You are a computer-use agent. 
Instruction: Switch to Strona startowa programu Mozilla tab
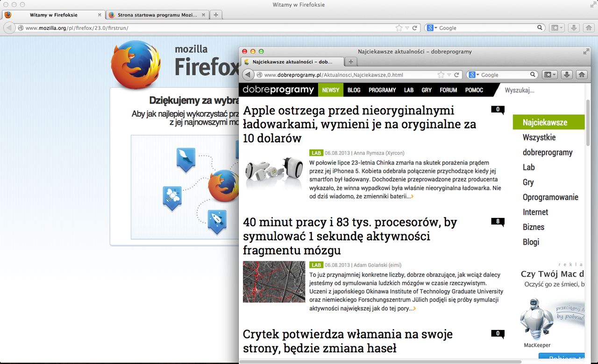coord(157,15)
